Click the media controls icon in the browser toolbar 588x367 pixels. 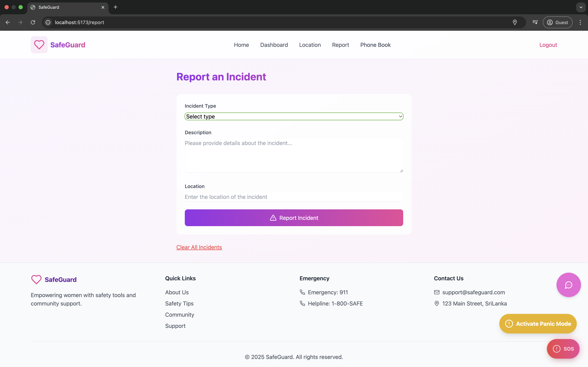[x=535, y=22]
